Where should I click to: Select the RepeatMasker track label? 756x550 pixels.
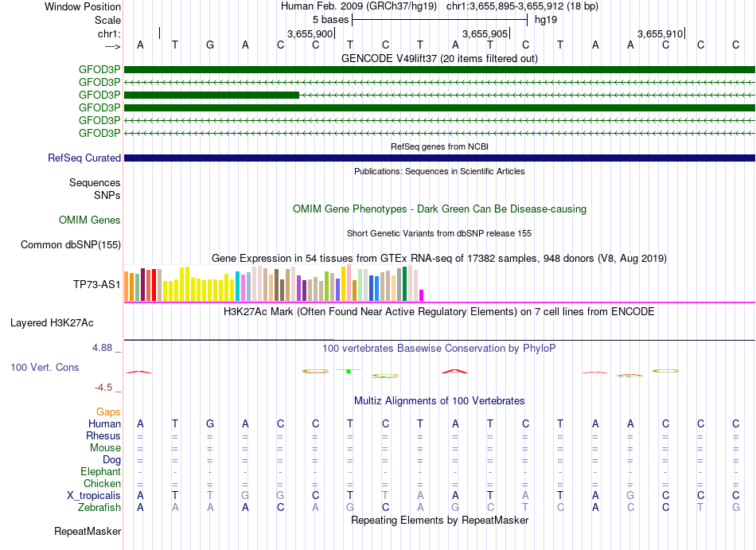(88, 531)
